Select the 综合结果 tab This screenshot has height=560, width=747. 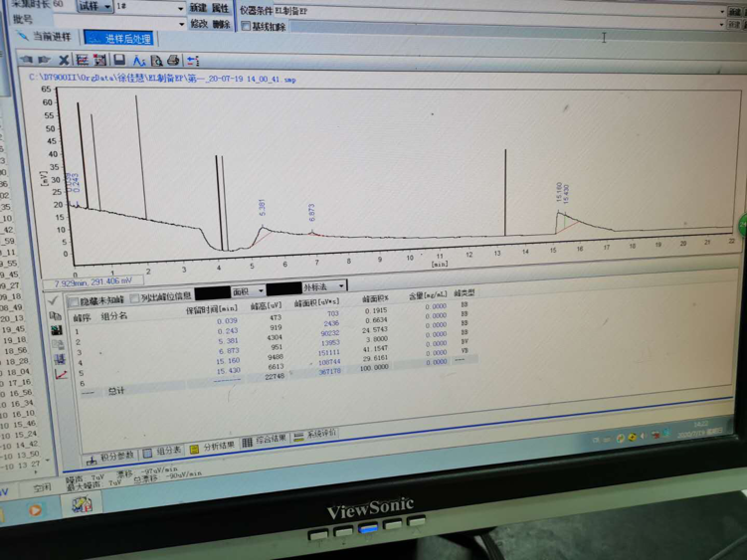[x=265, y=440]
